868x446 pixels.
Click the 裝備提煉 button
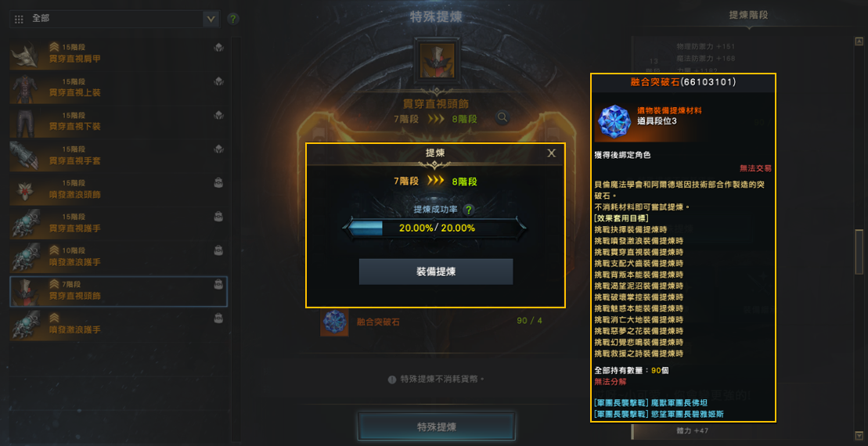click(436, 272)
